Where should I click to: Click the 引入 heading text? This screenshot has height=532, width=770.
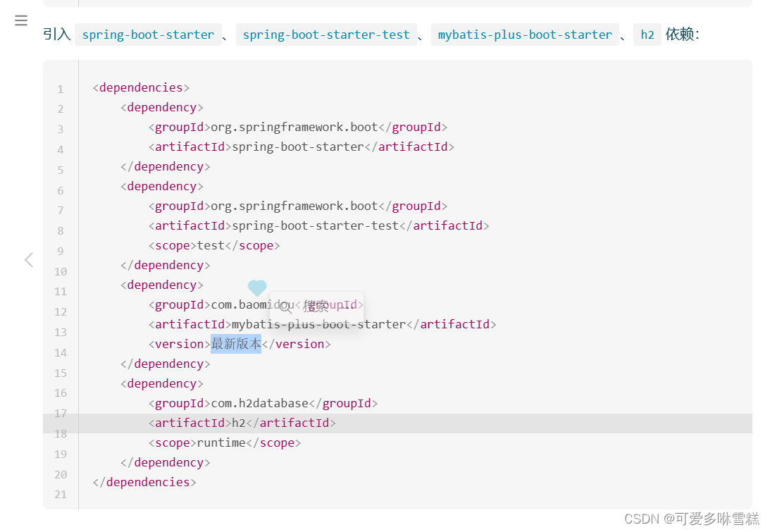coord(56,34)
